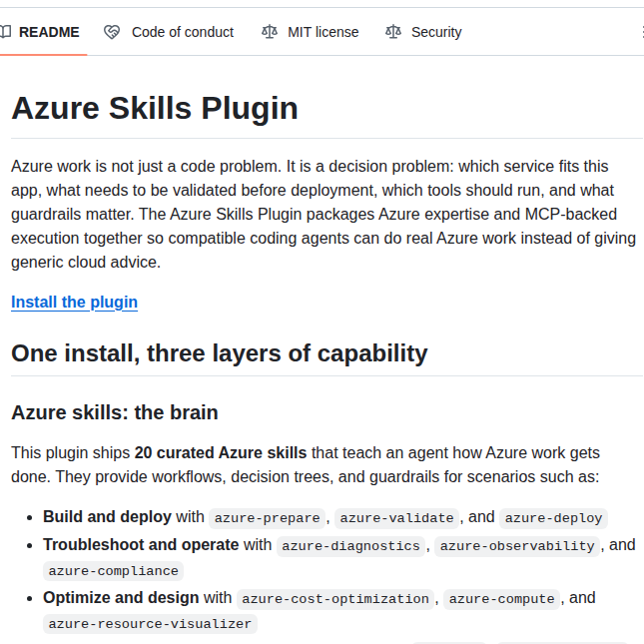Open the README tab
Image resolution: width=644 pixels, height=644 pixels.
tap(41, 32)
